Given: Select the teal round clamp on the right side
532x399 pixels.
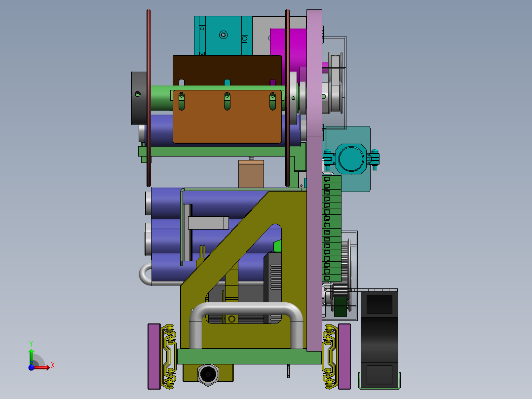Looking at the screenshot, I should (351, 159).
